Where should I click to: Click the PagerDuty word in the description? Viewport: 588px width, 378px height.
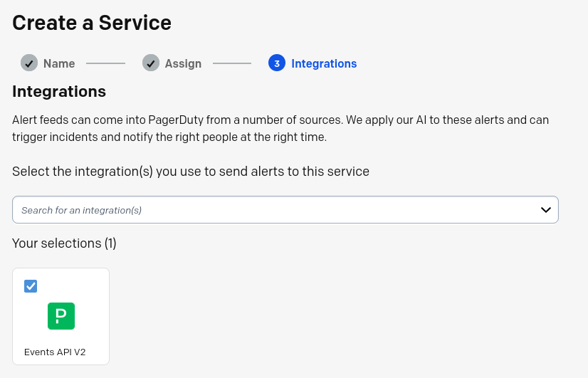click(x=176, y=120)
